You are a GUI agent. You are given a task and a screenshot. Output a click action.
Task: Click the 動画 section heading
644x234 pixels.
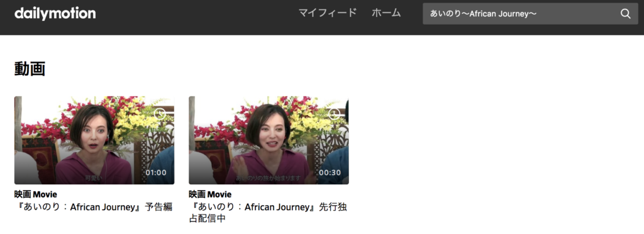click(30, 69)
